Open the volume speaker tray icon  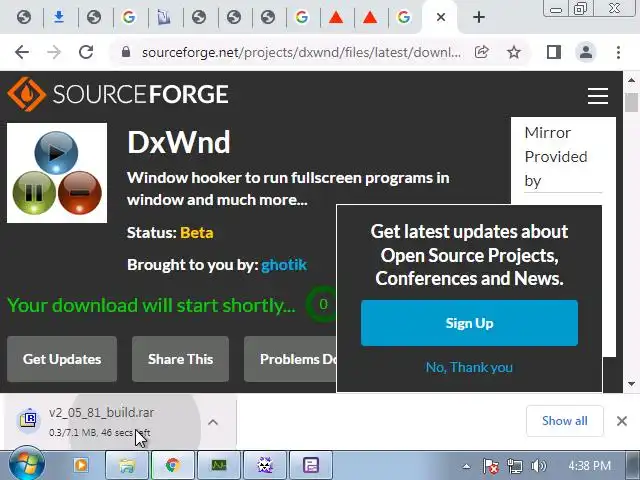click(539, 466)
